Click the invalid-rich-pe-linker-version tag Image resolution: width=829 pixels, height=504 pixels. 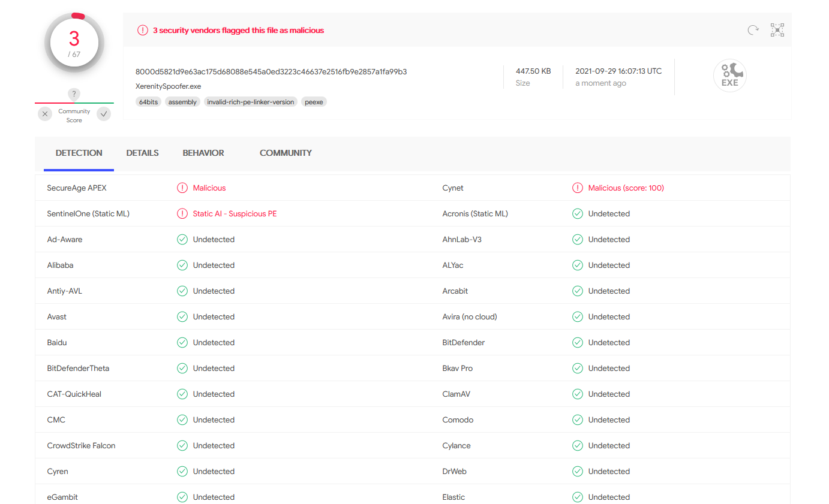click(251, 102)
